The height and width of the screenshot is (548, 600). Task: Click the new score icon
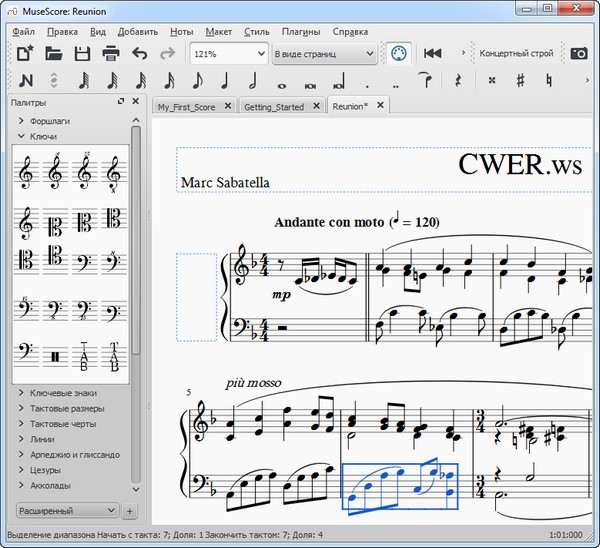coord(25,53)
